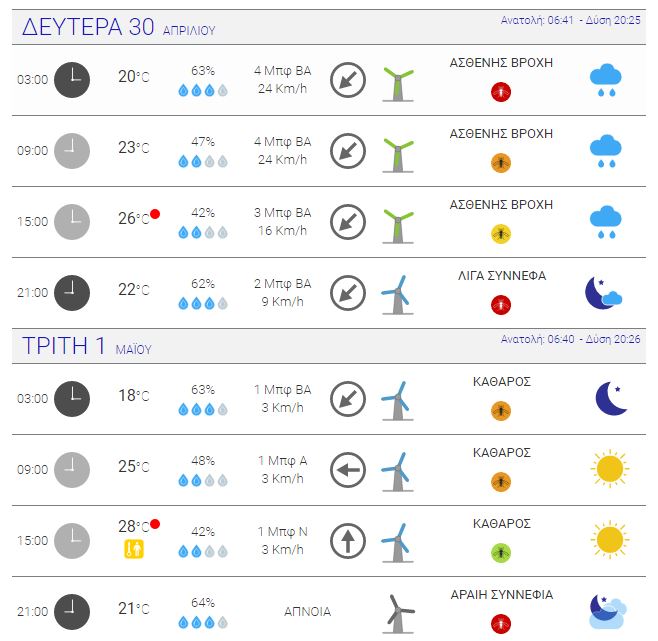
Task: Click the moon with cloud icon at Monday 21:00
Action: pos(603,293)
